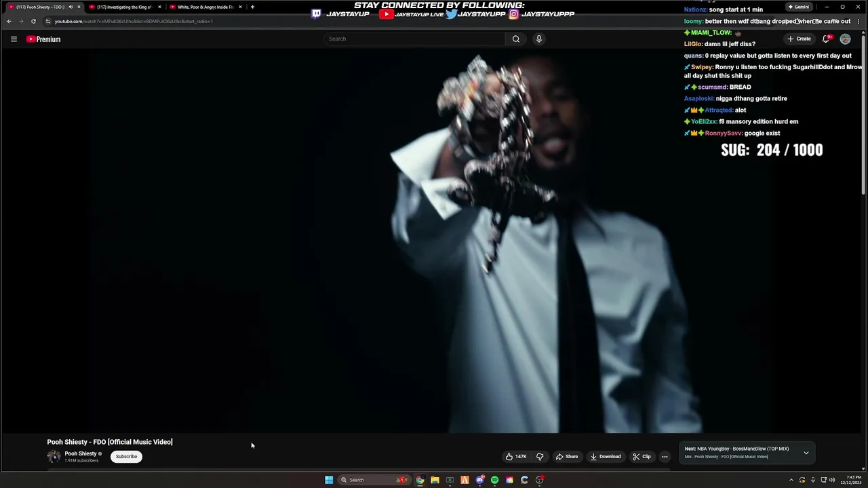Open clock showing 7:43 PM
Viewport: 868px width, 488px height.
[851, 480]
